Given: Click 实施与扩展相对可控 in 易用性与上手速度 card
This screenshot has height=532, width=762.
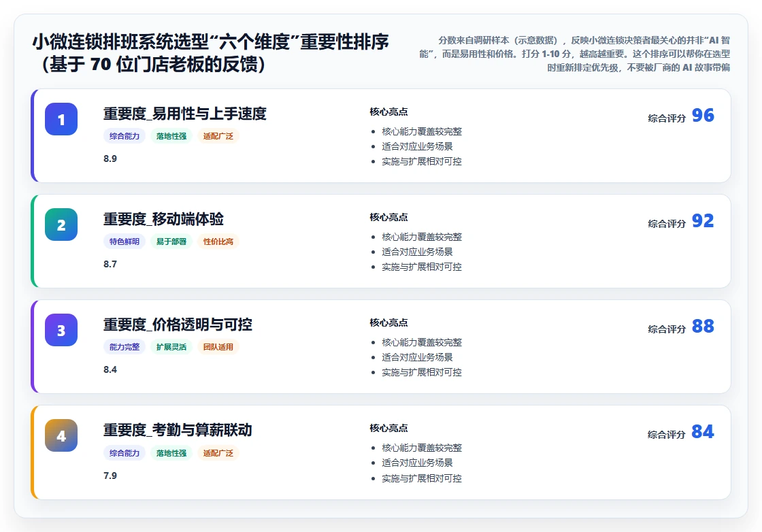Looking at the screenshot, I should [422, 161].
